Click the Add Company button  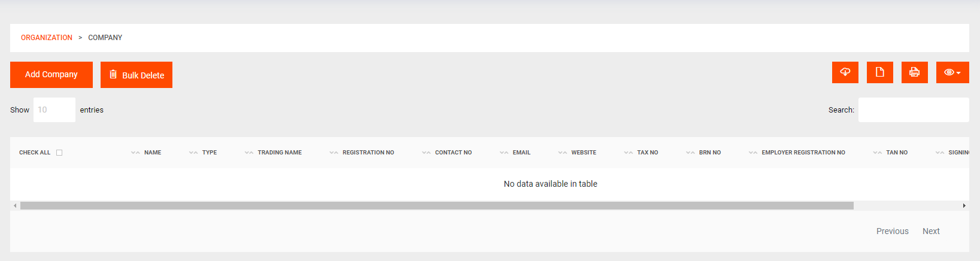(51, 75)
